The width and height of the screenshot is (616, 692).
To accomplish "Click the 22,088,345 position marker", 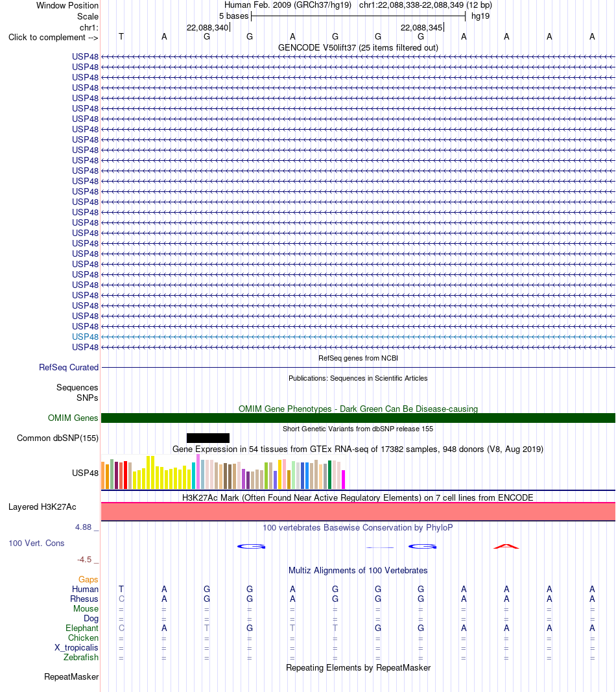I will (x=421, y=27).
